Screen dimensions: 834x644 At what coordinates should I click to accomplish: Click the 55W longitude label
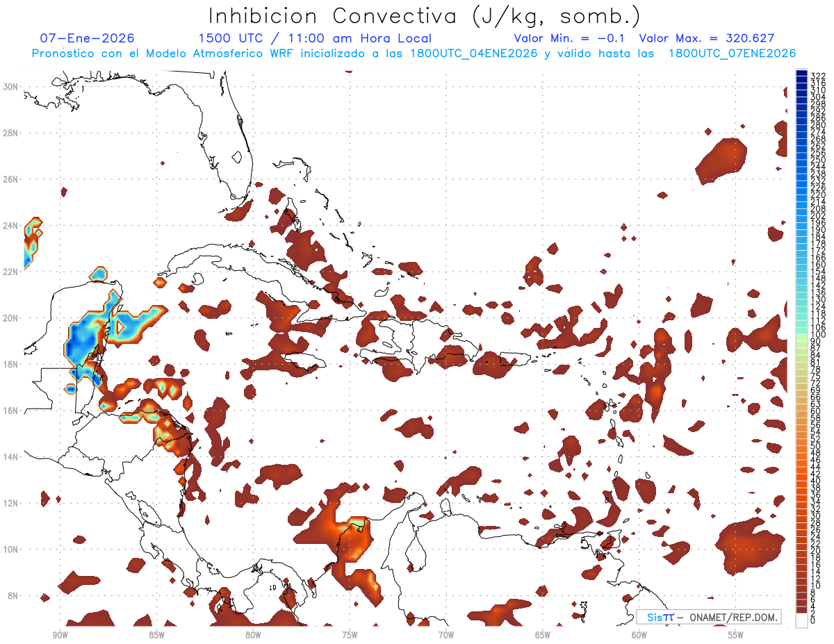(x=735, y=634)
